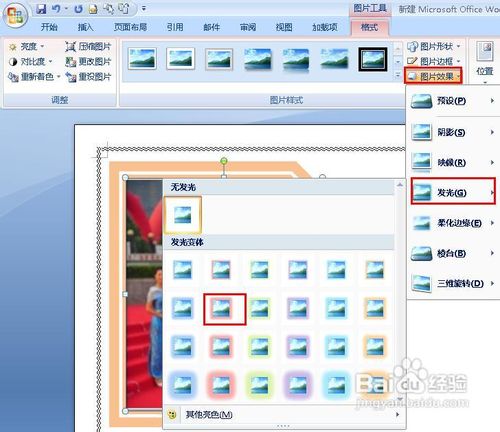Open the 审阅 ribbon tab

(248, 27)
